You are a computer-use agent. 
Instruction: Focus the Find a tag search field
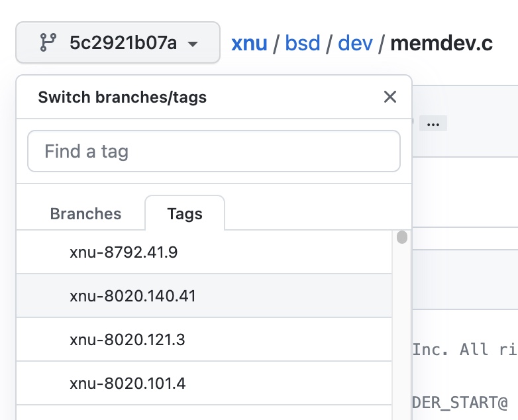[x=214, y=151]
